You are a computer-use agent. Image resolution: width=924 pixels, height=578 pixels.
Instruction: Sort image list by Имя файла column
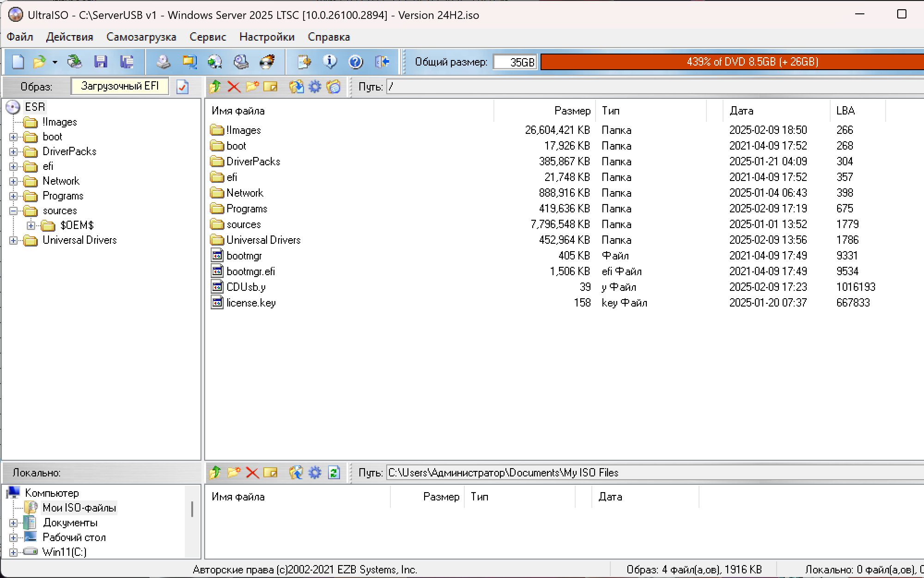coord(349,111)
